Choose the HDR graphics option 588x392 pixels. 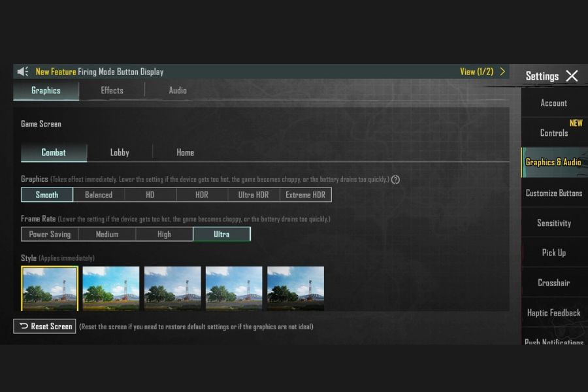[202, 195]
